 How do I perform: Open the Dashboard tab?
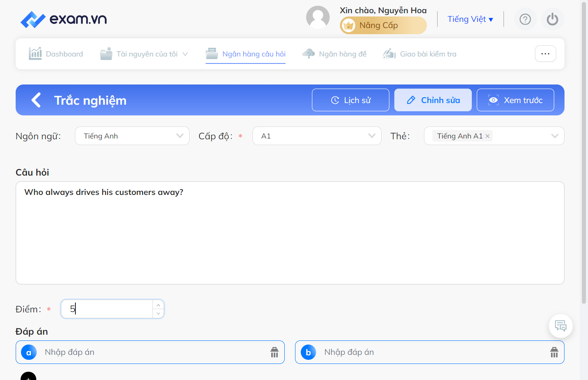coord(56,54)
